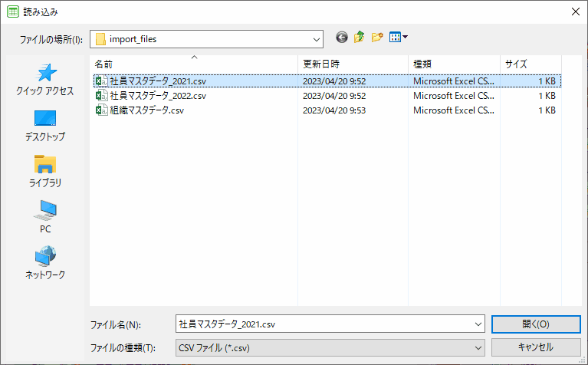Open PC location in sidebar
The height and width of the screenshot is (365, 588).
pyautogui.click(x=45, y=217)
